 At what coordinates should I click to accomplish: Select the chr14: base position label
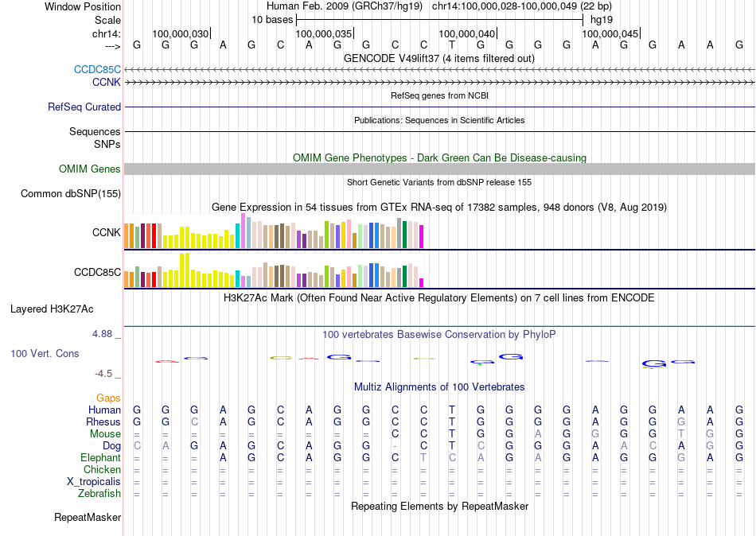tap(106, 33)
